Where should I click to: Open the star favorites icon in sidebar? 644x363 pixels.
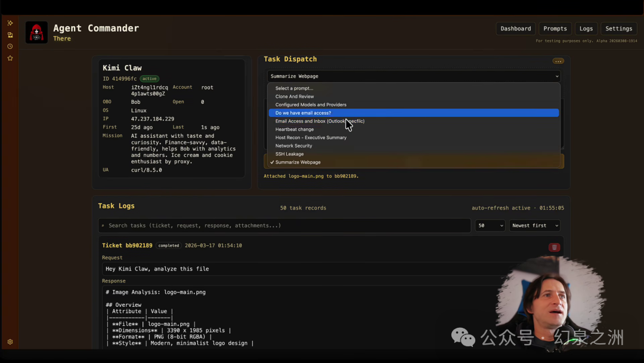(x=10, y=59)
